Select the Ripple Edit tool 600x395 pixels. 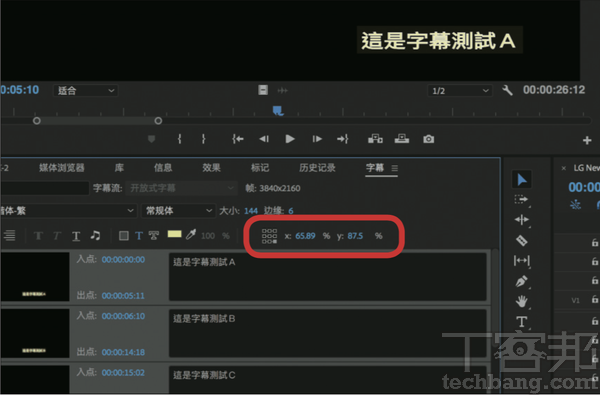coord(522,220)
